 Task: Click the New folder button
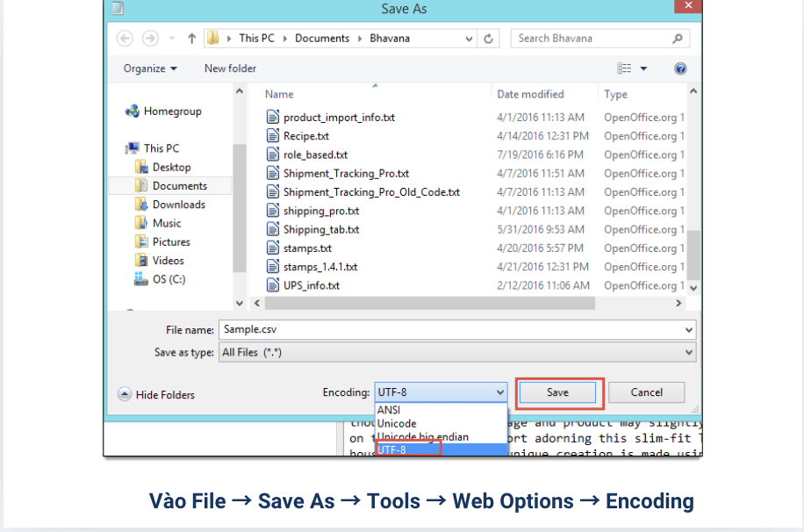click(230, 68)
